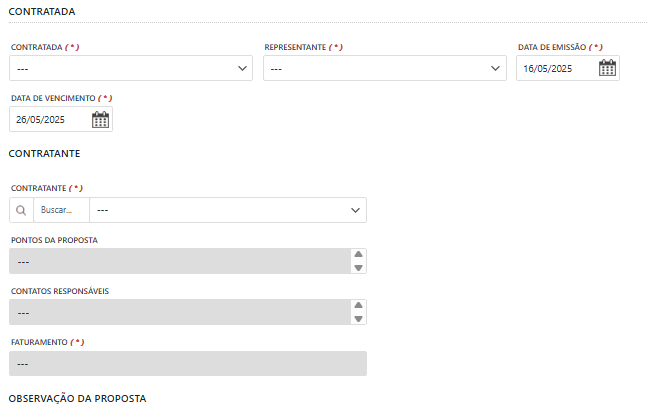Viewport: 647px width, 408px height.
Task: Click down arrow in Pontos da Proposta
Action: point(358,268)
